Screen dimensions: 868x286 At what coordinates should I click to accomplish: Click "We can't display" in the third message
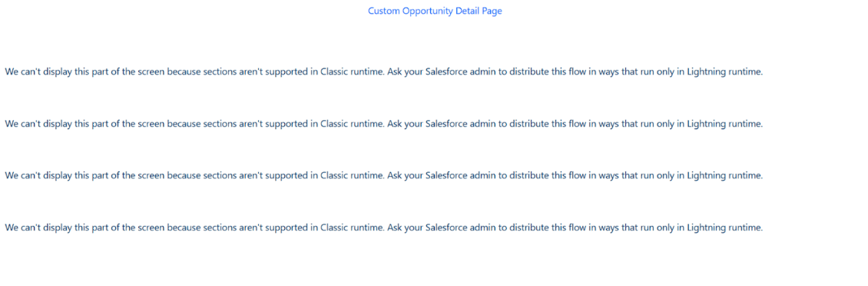click(x=38, y=176)
